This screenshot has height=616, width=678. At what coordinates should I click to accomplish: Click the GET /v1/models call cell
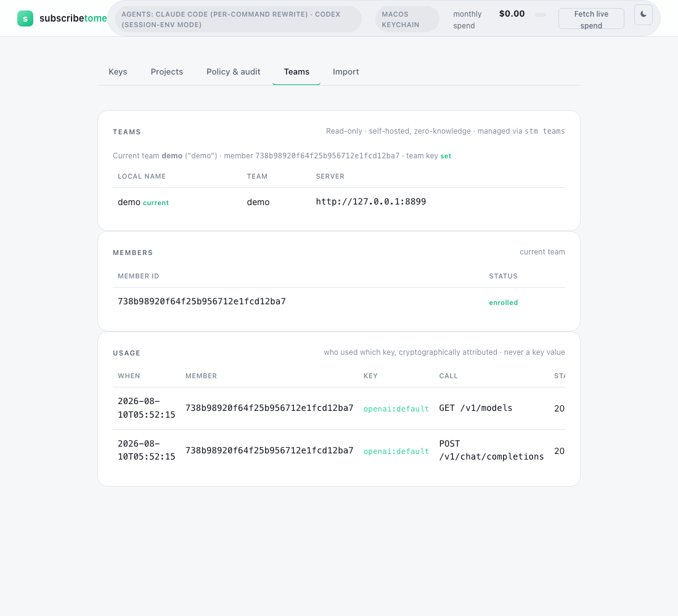(x=476, y=408)
